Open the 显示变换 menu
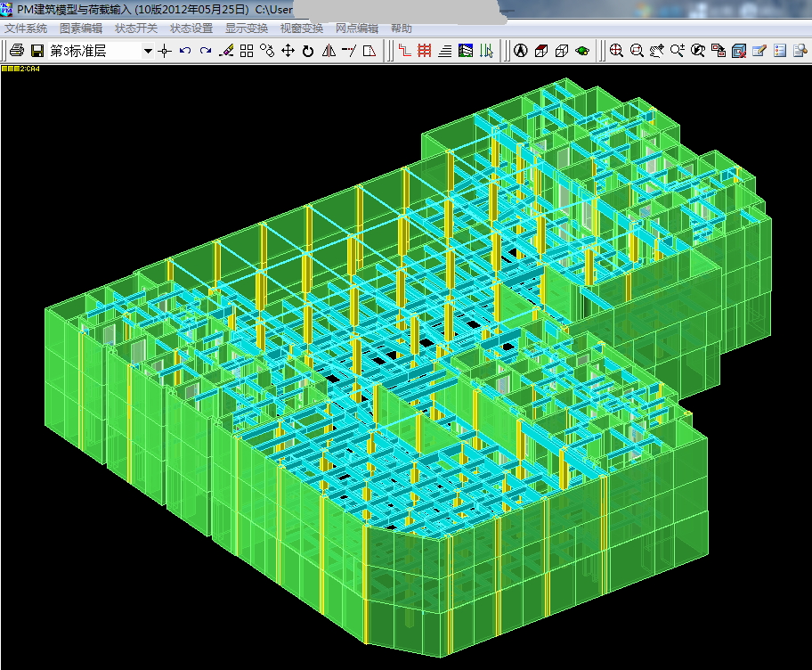The height and width of the screenshot is (670, 812). [x=247, y=29]
